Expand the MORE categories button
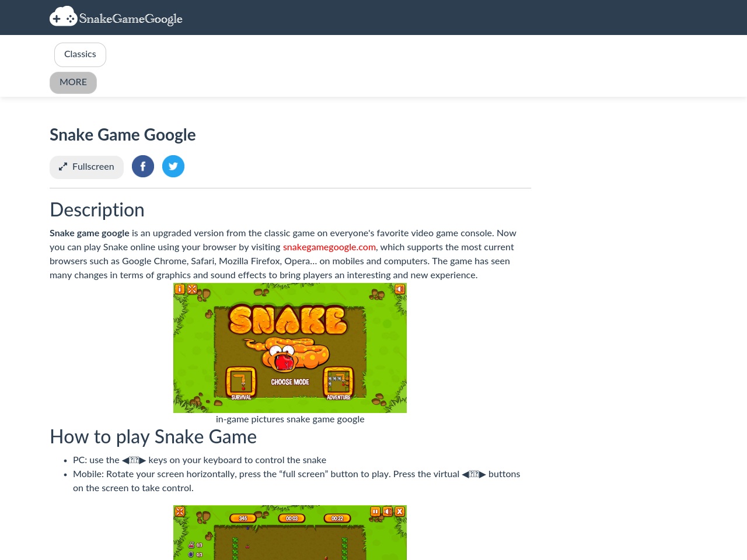 coord(73,82)
